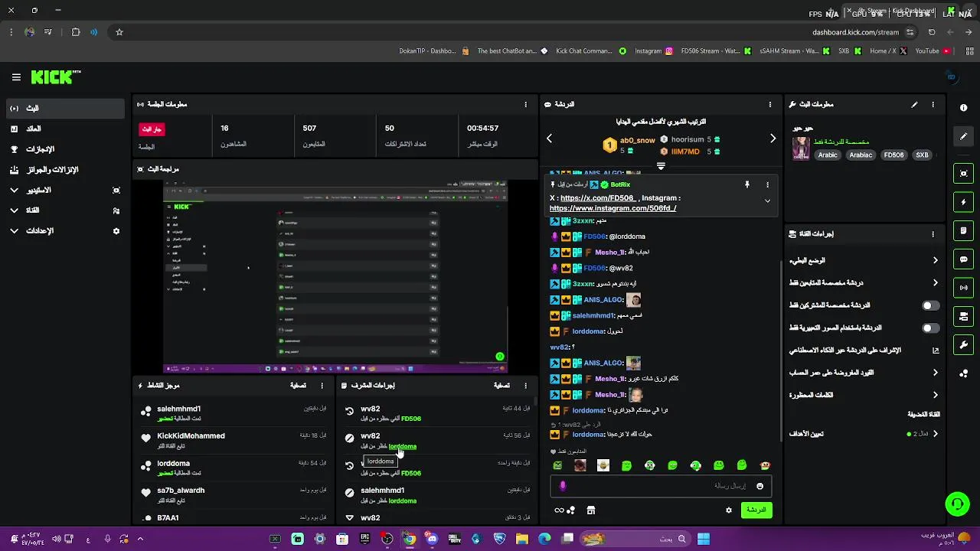This screenshot has height=551, width=980.
Task: Expand the Studio section in the sidebar
Action: pos(14,190)
